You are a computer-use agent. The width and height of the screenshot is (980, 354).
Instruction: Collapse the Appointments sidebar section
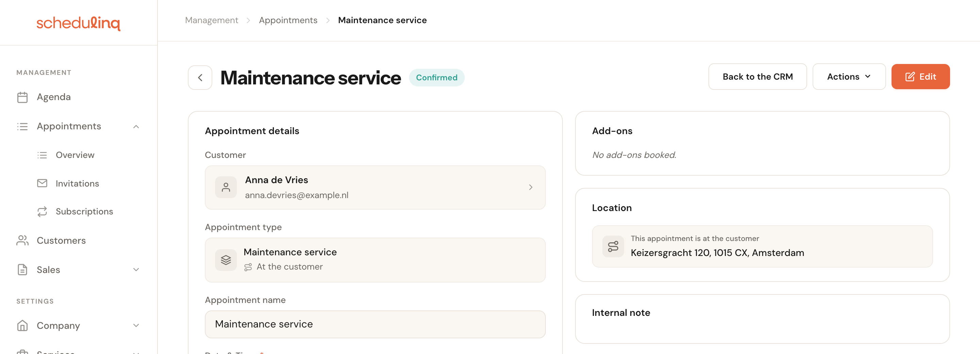click(x=136, y=127)
